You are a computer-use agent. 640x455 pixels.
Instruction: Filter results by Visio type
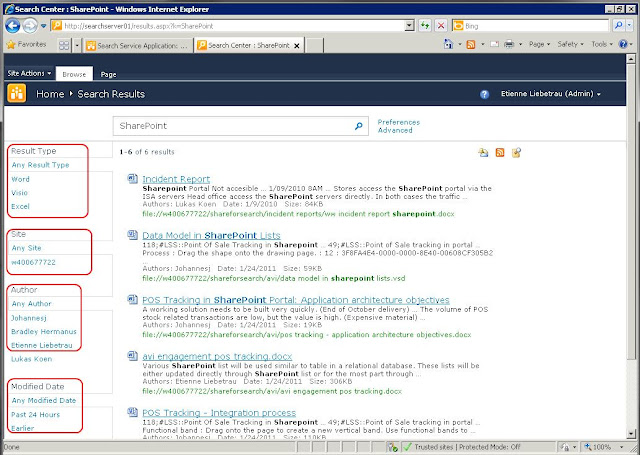(19, 193)
